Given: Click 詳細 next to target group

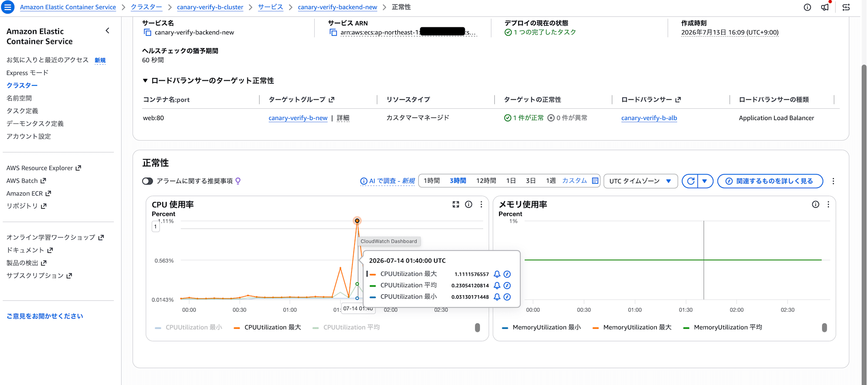Looking at the screenshot, I should [x=343, y=118].
